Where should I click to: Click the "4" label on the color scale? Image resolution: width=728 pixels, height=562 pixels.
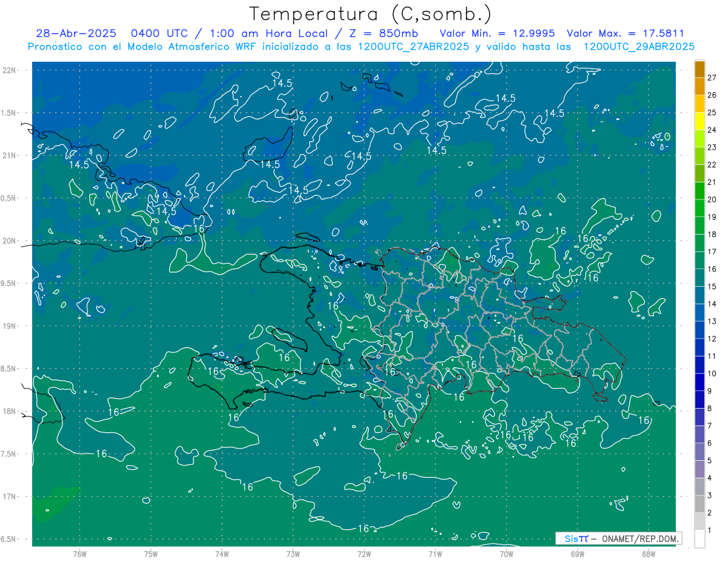710,478
